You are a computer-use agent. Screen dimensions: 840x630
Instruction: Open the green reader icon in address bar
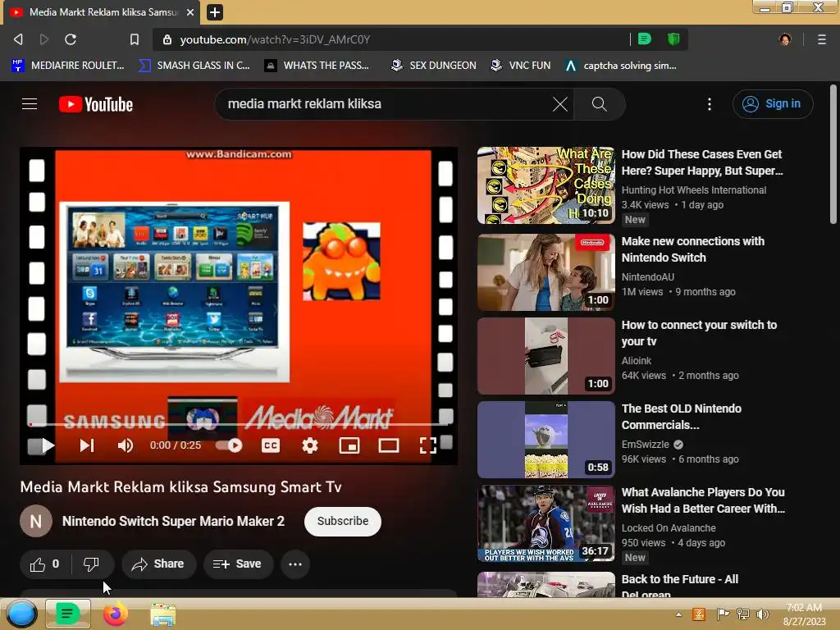(645, 39)
